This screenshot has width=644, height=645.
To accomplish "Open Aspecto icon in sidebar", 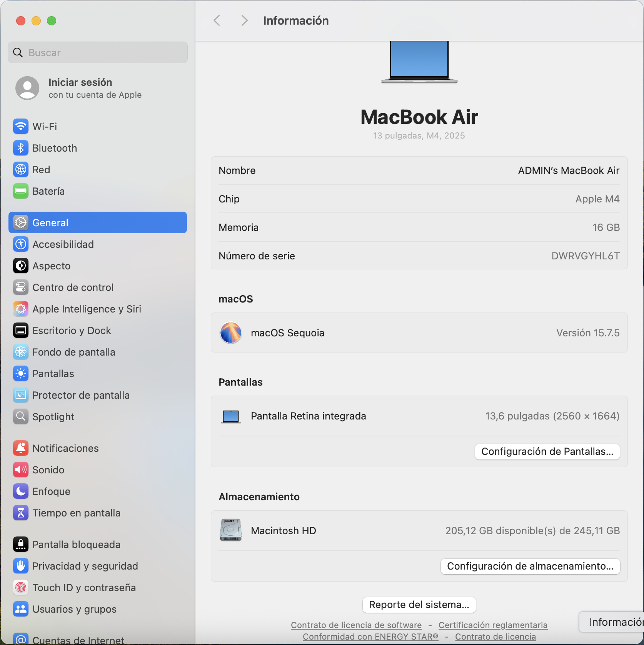I will click(21, 266).
